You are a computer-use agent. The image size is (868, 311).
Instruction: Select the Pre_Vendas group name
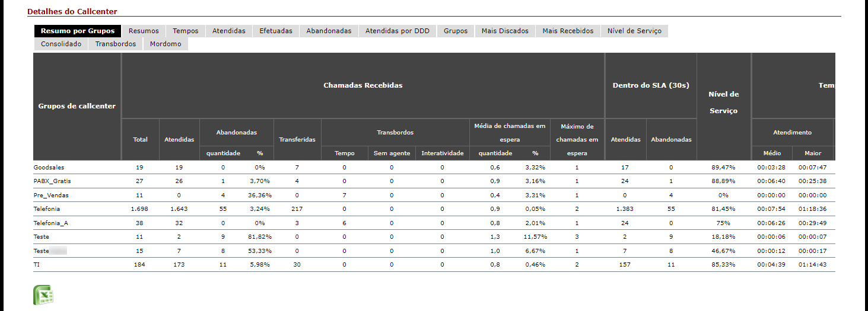tap(50, 195)
